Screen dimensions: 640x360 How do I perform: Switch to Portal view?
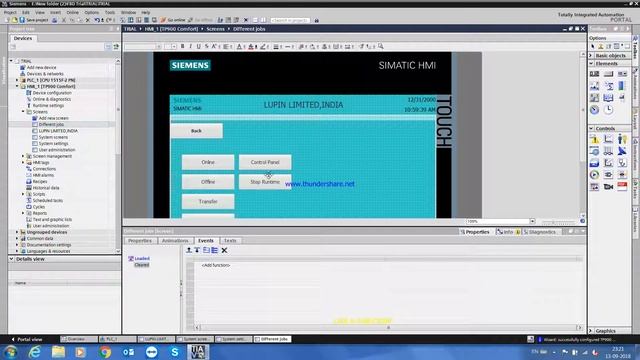pos(27,339)
